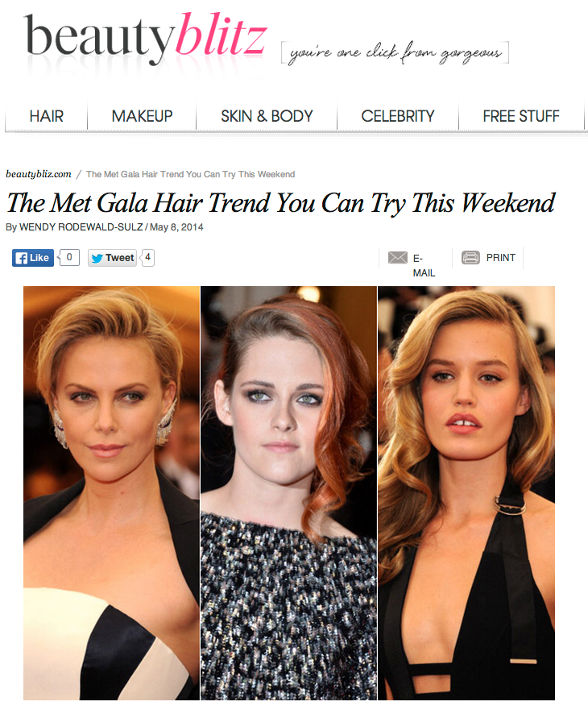Image resolution: width=588 pixels, height=710 pixels.
Task: Click the Facebook Like button
Action: [32, 258]
